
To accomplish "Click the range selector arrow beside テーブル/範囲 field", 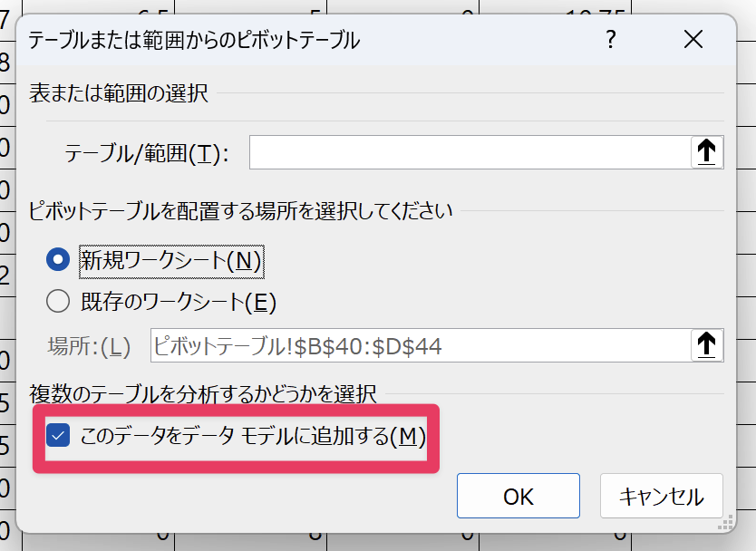I will pyautogui.click(x=707, y=152).
